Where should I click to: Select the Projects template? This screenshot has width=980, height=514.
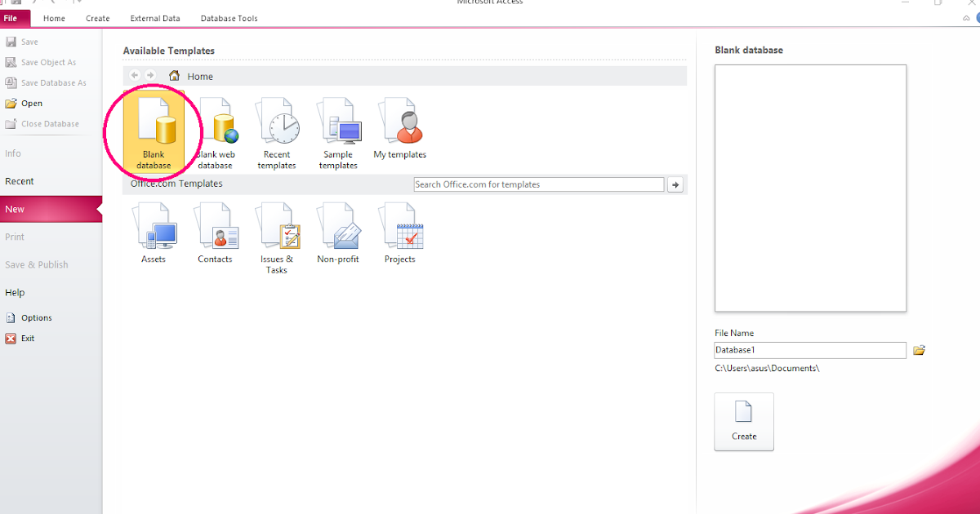[399, 233]
